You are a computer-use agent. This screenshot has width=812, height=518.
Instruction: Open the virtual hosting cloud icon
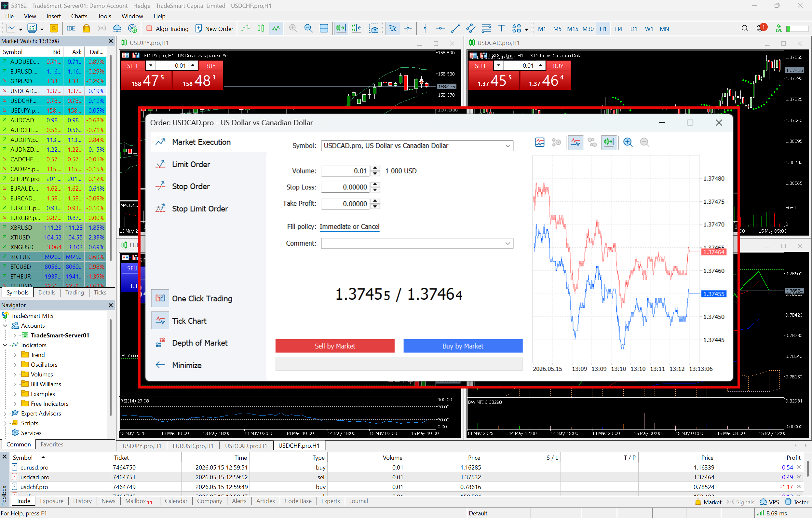(117, 29)
